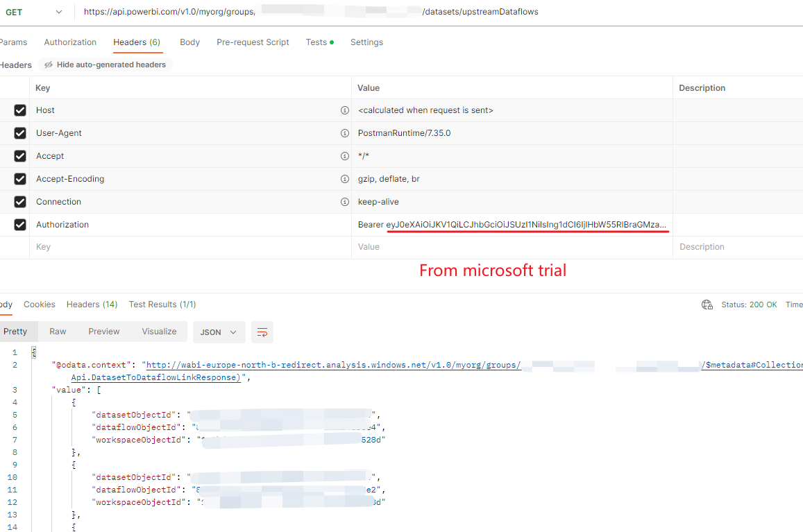Select the Raw view

pos(58,332)
